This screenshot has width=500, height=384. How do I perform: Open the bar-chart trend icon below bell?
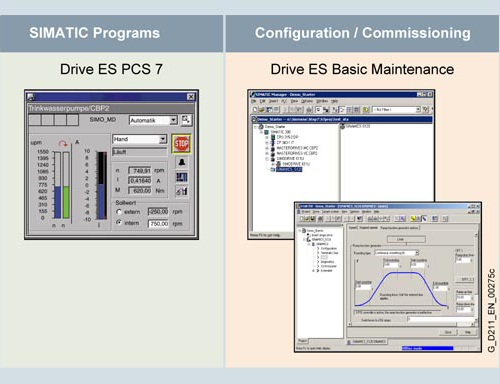click(x=182, y=177)
